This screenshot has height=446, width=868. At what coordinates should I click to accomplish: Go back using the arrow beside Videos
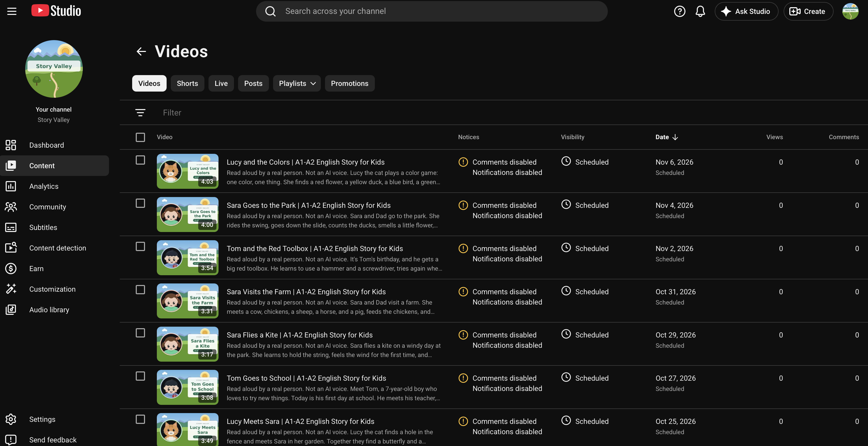[141, 51]
